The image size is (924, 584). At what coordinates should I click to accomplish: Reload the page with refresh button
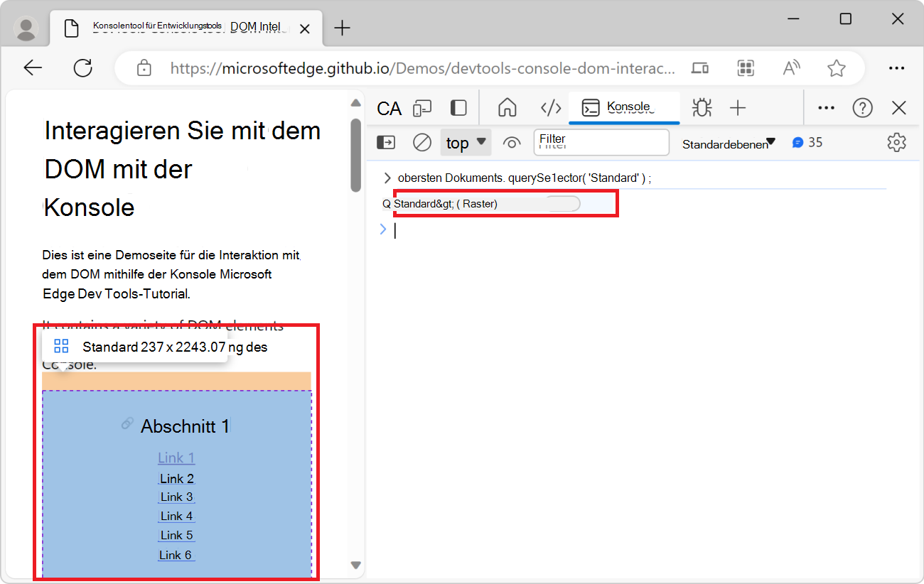[x=83, y=67]
